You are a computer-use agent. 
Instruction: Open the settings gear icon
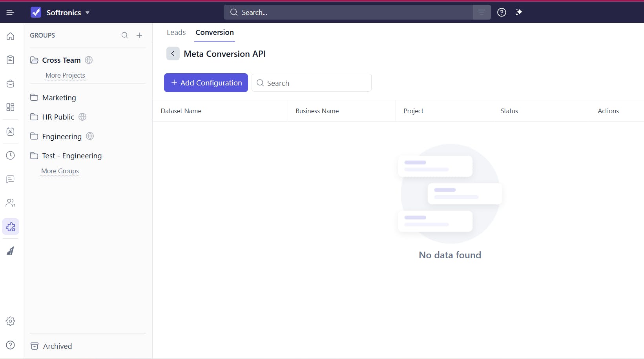point(10,321)
